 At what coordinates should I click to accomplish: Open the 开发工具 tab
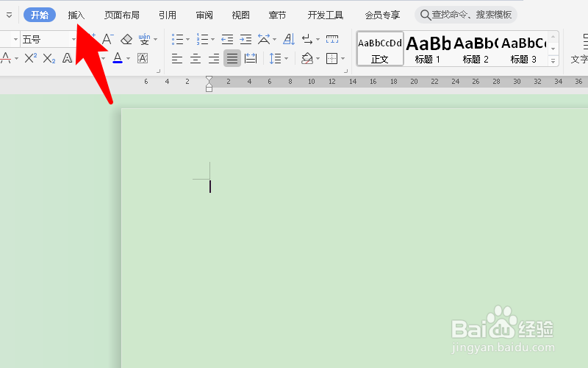coord(325,15)
